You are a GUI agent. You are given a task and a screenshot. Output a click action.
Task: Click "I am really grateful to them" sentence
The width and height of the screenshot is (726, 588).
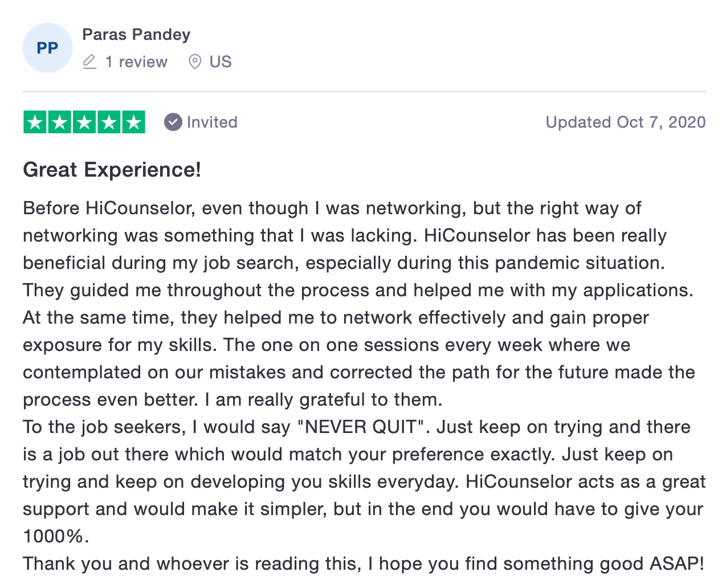coord(323,399)
